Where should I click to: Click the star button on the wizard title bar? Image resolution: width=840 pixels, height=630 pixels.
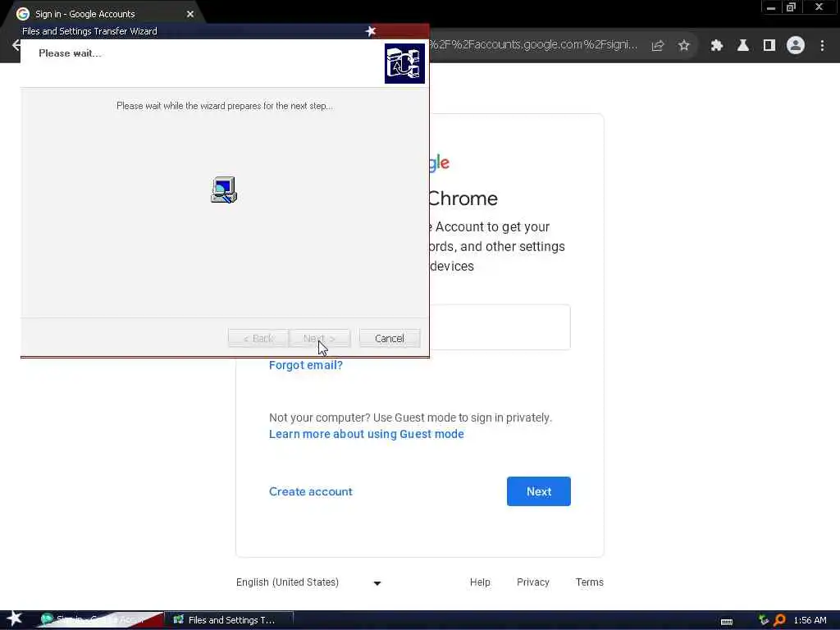(370, 31)
